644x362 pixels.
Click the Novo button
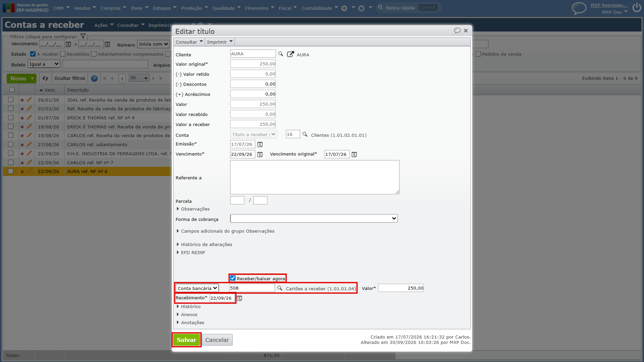(18, 78)
